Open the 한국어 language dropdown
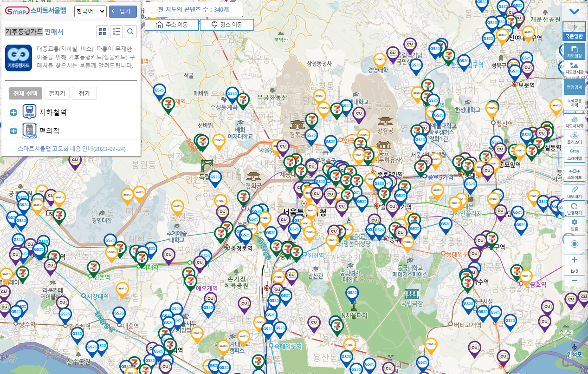The height and width of the screenshot is (374, 588). pyautogui.click(x=90, y=11)
